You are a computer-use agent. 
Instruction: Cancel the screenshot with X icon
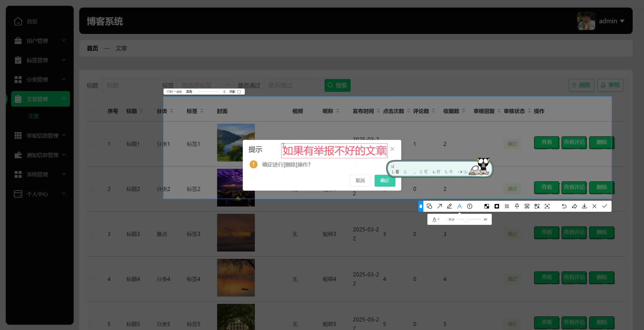click(x=594, y=206)
